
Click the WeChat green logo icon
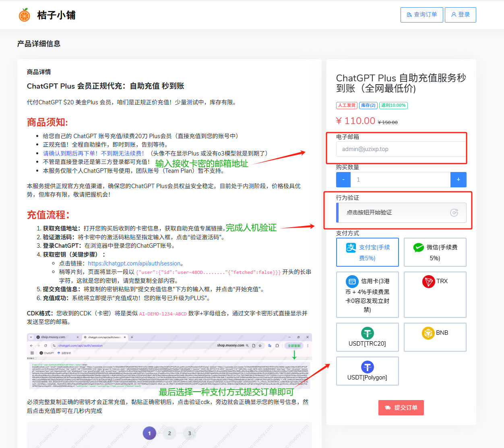click(x=419, y=247)
